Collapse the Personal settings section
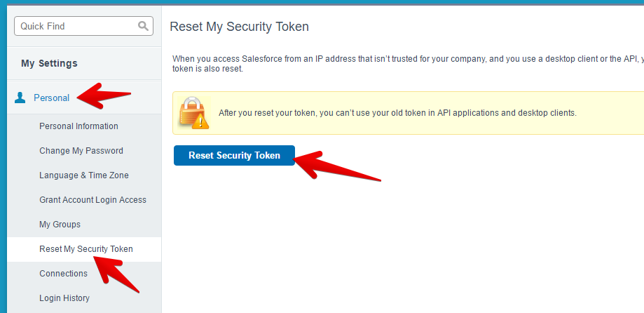The height and width of the screenshot is (313, 644). pos(52,98)
